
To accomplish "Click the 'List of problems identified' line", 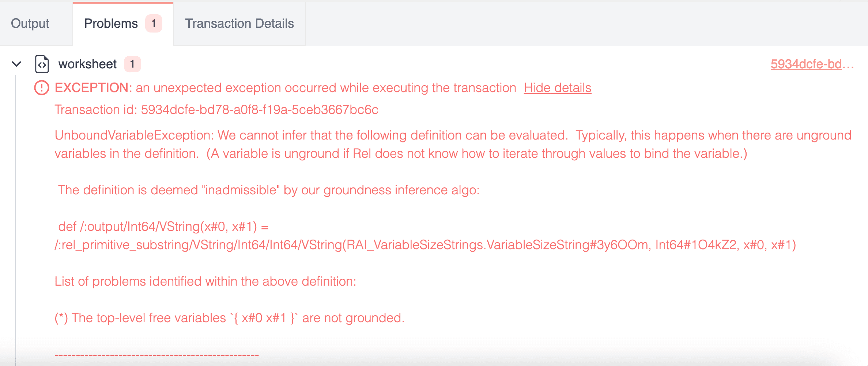I will (205, 282).
